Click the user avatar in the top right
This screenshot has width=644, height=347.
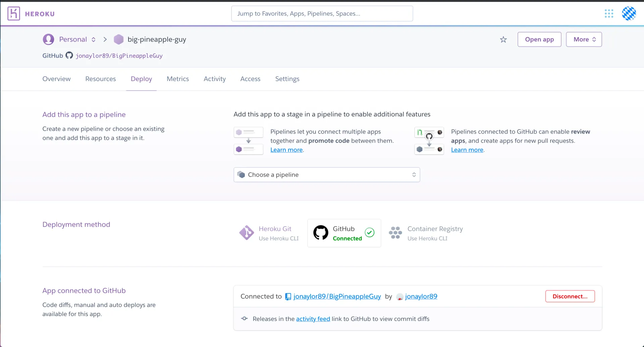pyautogui.click(x=629, y=13)
